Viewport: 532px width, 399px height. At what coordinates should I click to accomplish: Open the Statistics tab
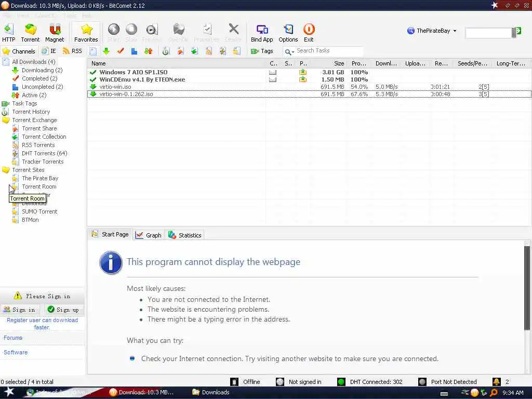185,235
